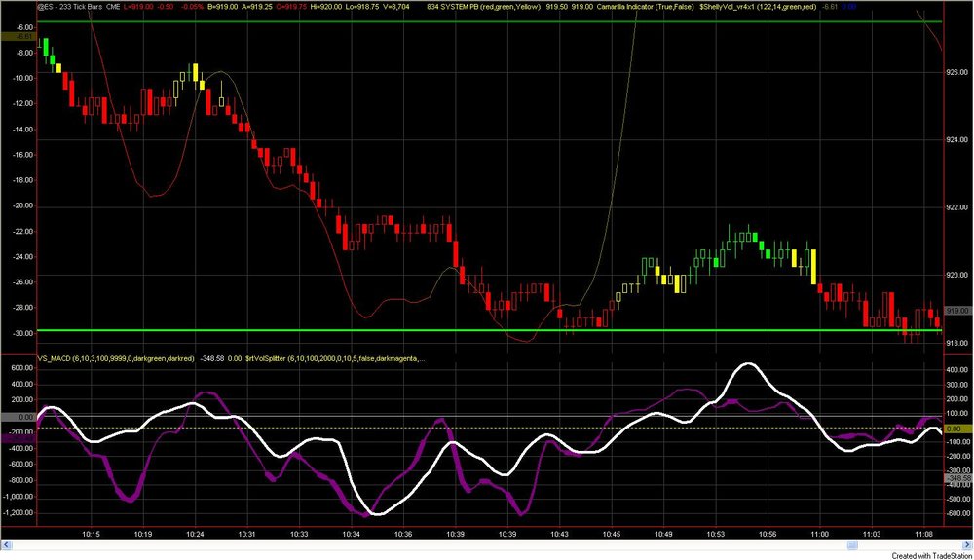974x560 pixels.
Task: Click the 'A=919.25' ask value
Action: tap(257, 7)
